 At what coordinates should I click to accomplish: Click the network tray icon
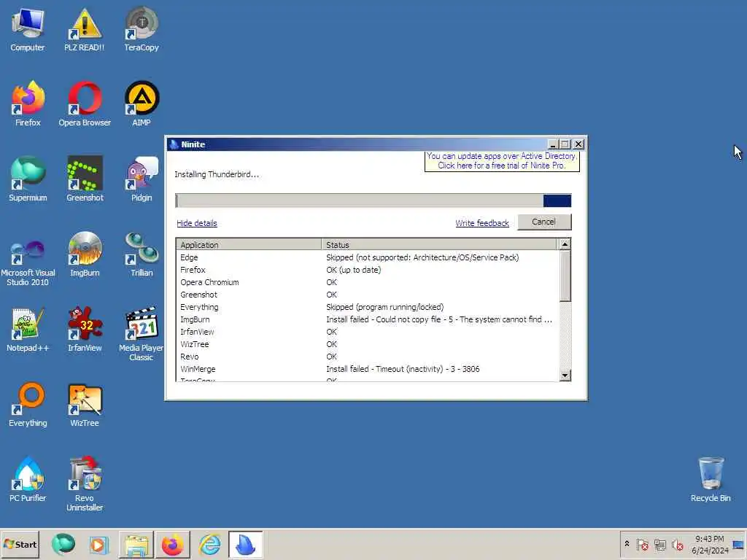coord(659,544)
